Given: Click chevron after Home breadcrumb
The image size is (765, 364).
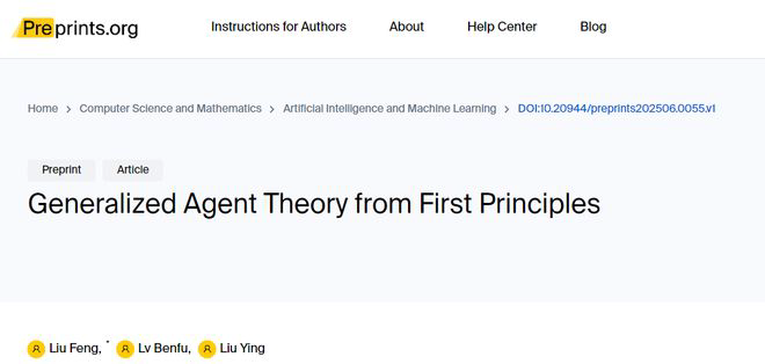Looking at the screenshot, I should [x=69, y=109].
